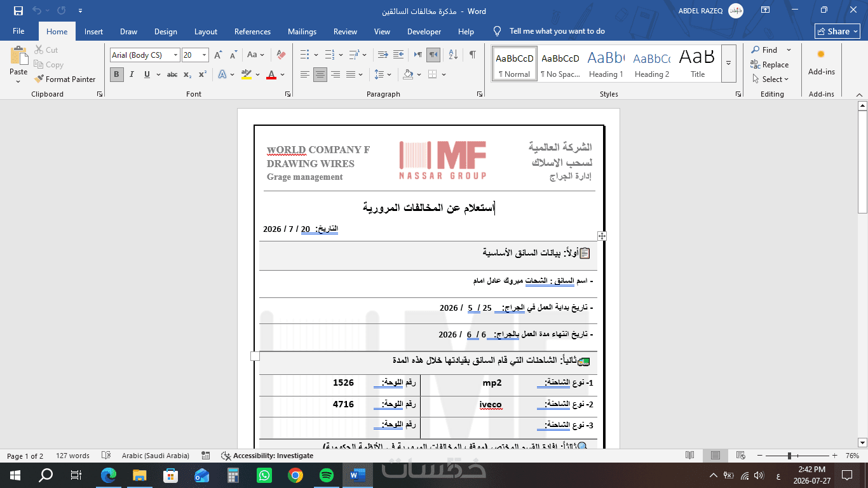Screen dimensions: 868x488
Task: Apply the Text Effects outlined A
Action: click(222, 74)
